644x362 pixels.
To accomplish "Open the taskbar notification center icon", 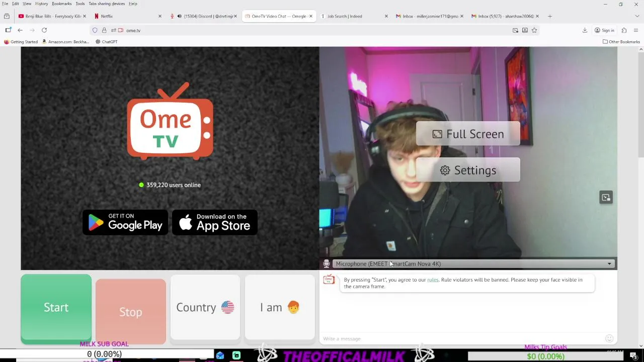I will [634, 356].
